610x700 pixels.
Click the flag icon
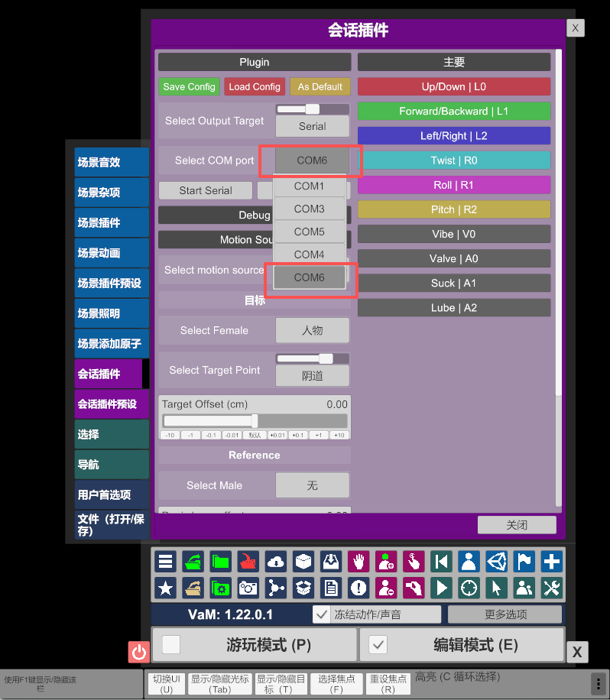tap(524, 561)
